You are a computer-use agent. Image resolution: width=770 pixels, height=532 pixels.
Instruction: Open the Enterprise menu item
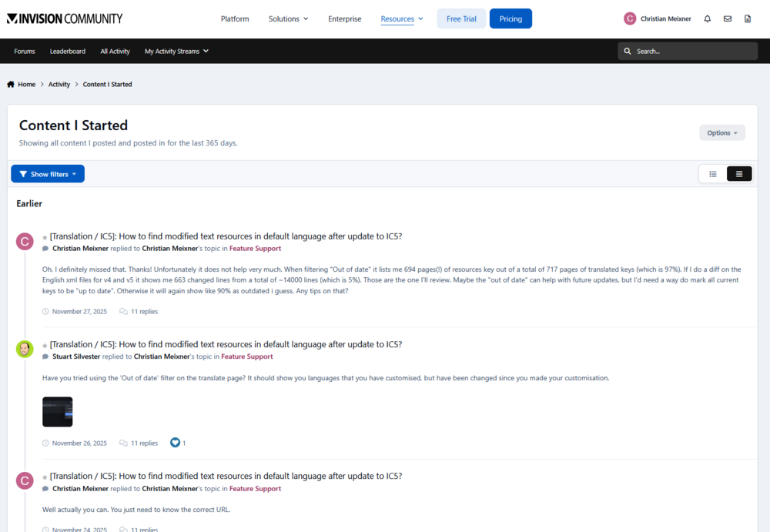pyautogui.click(x=345, y=18)
